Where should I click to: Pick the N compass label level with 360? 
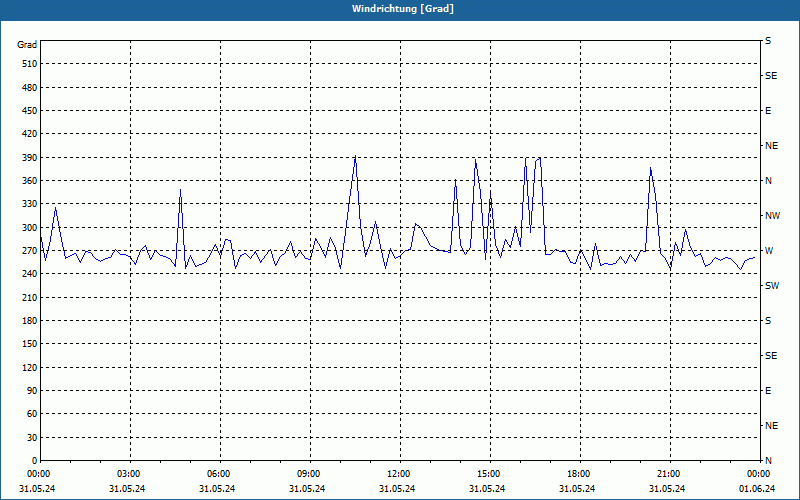[768, 181]
